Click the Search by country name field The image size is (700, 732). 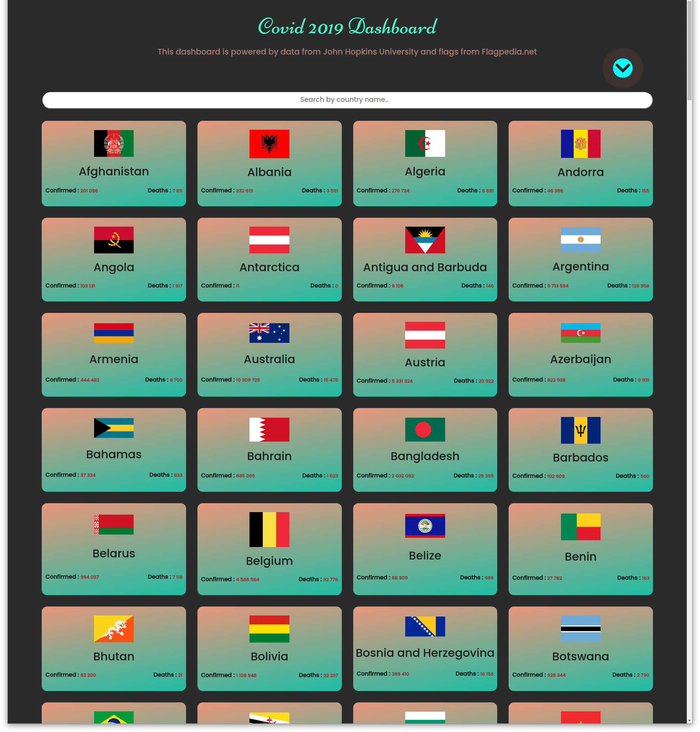tap(347, 99)
